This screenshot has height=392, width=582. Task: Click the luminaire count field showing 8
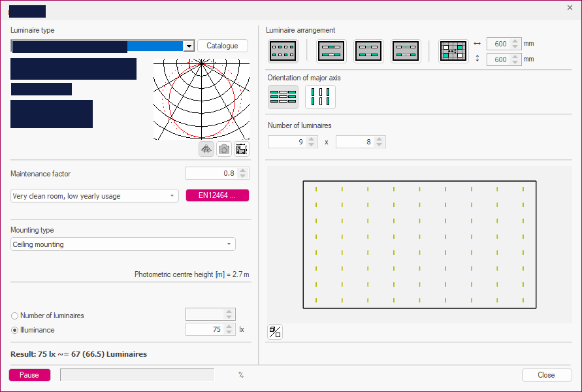tap(355, 142)
